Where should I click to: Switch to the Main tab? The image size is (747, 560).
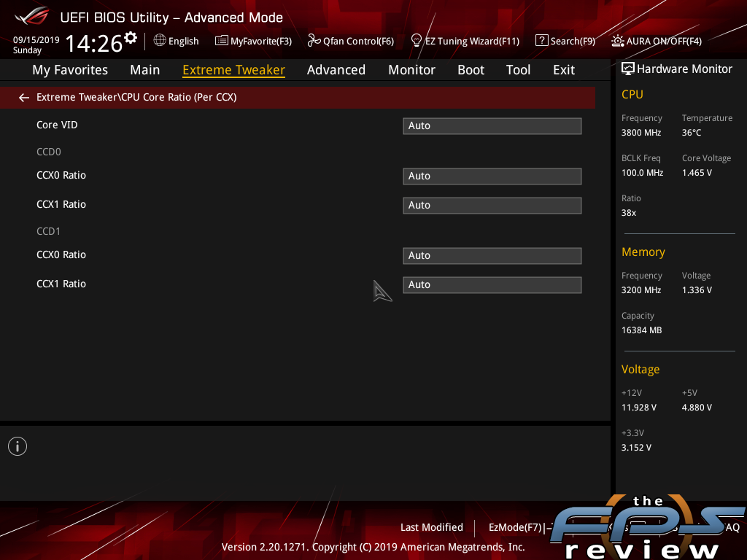click(145, 70)
